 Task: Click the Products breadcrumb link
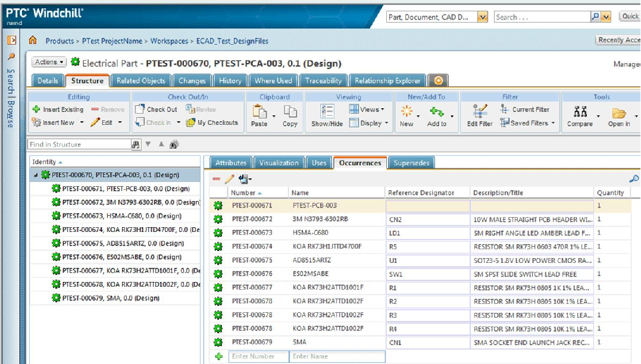tap(60, 41)
